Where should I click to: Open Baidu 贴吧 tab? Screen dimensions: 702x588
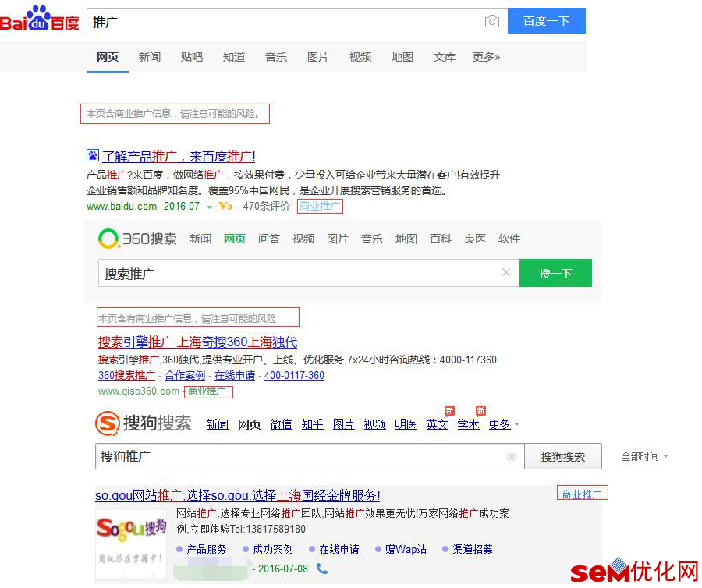[x=192, y=57]
